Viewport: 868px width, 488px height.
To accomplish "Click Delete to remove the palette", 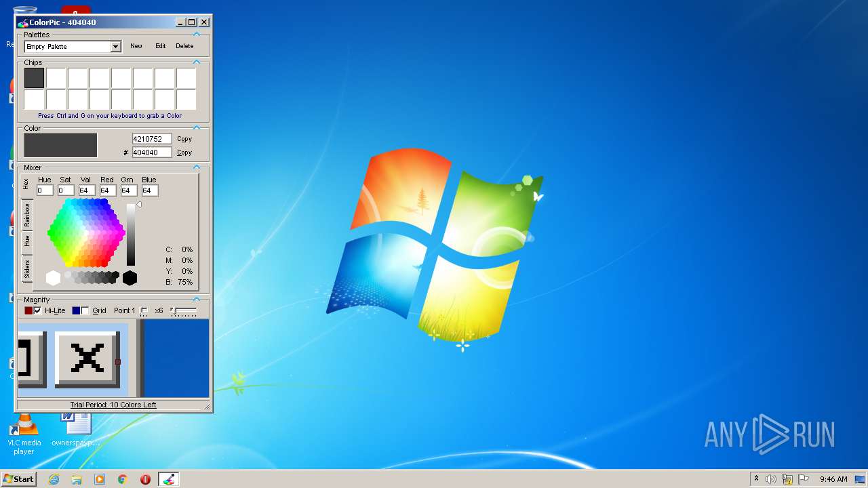I will 184,46.
